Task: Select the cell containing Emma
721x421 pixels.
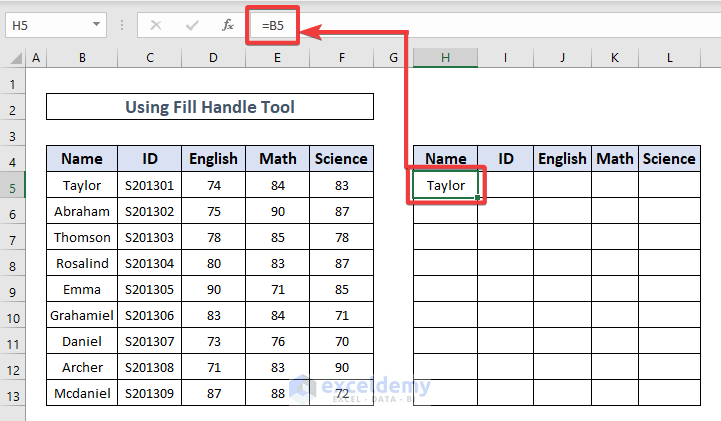Action: [x=82, y=290]
